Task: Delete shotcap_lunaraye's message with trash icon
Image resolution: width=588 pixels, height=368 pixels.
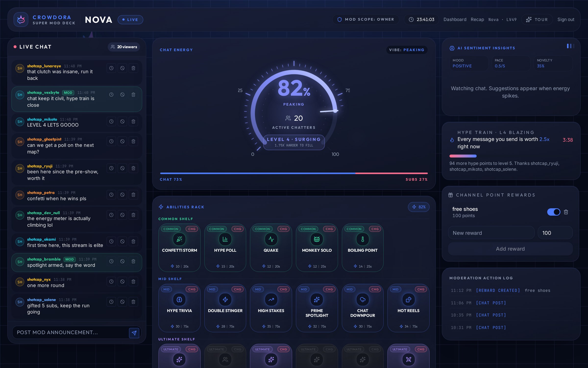Action: 133,68
